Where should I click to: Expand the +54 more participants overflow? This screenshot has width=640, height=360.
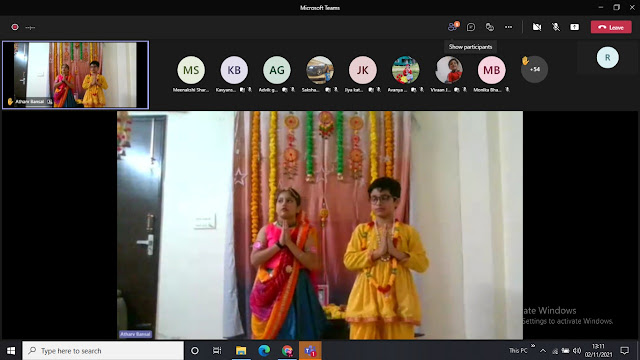(534, 69)
